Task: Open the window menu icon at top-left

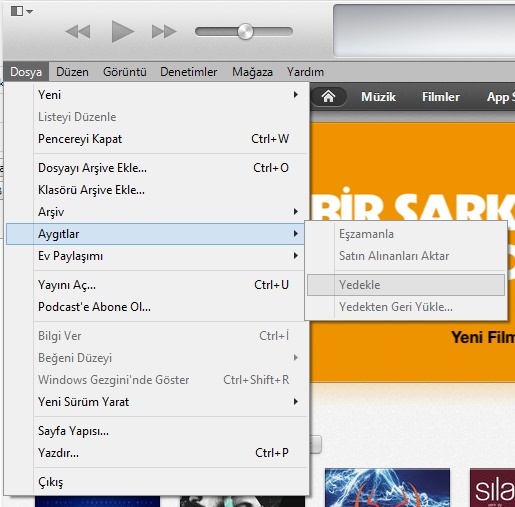Action: point(21,11)
